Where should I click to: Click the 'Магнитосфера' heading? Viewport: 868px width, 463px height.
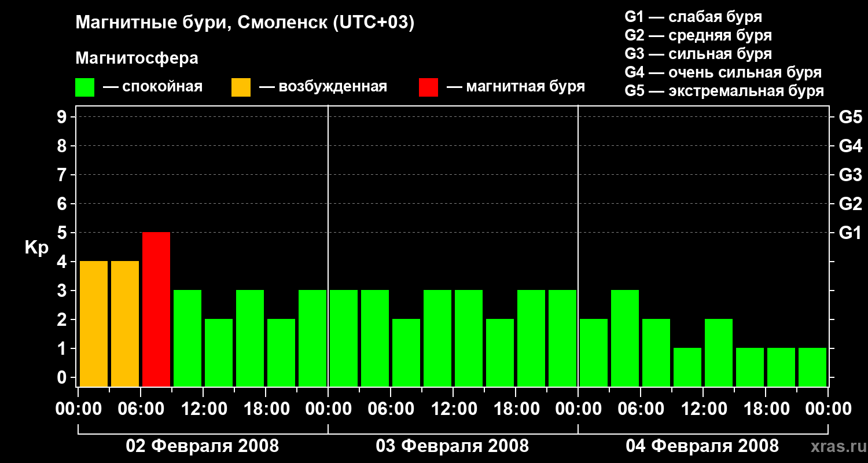(x=137, y=58)
